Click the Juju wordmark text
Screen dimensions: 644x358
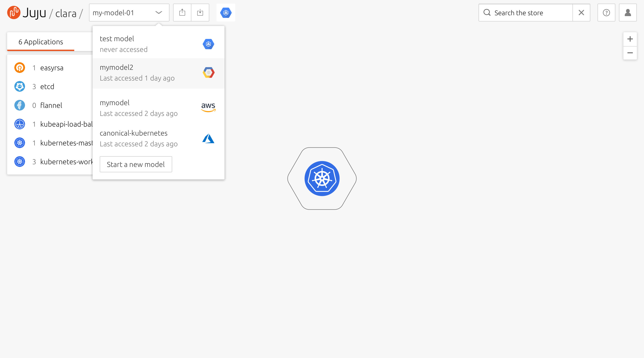click(34, 13)
